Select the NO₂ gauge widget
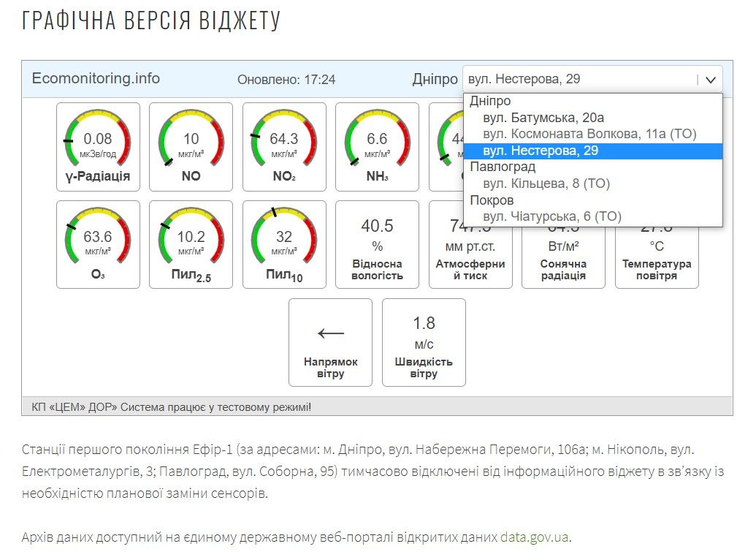This screenshot has width=756, height=560. point(284,145)
